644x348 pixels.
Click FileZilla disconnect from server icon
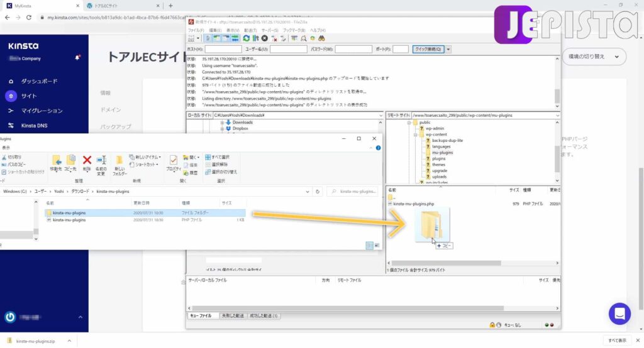point(274,38)
